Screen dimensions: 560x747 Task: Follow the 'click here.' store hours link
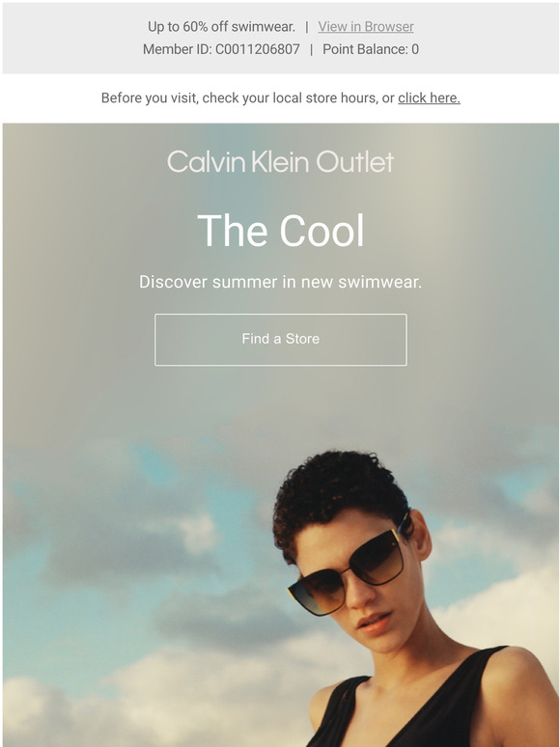point(429,98)
